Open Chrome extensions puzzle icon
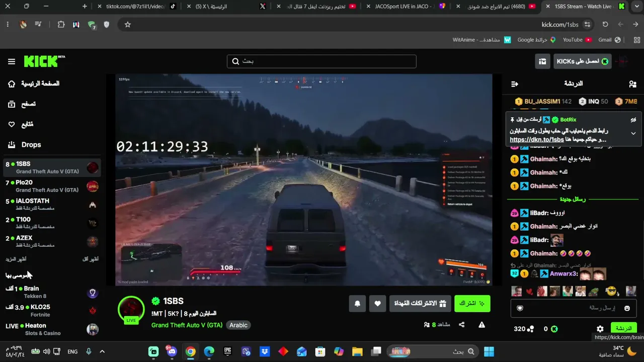Screen dimensions: 644x362 (x=61, y=25)
